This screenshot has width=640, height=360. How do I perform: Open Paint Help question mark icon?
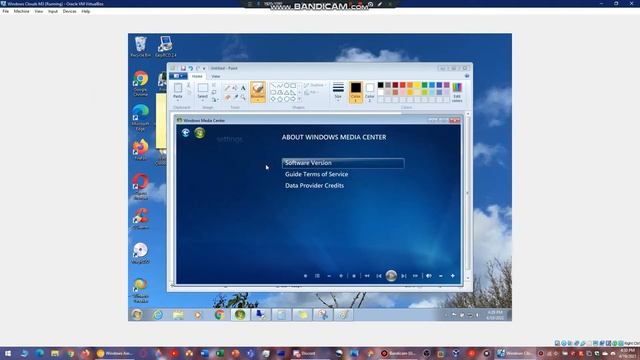(x=467, y=76)
